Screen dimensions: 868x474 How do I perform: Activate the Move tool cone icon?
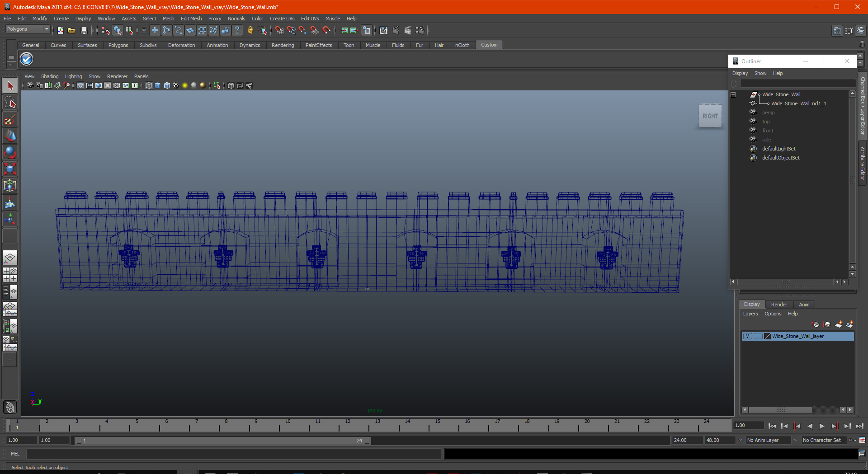(10, 136)
